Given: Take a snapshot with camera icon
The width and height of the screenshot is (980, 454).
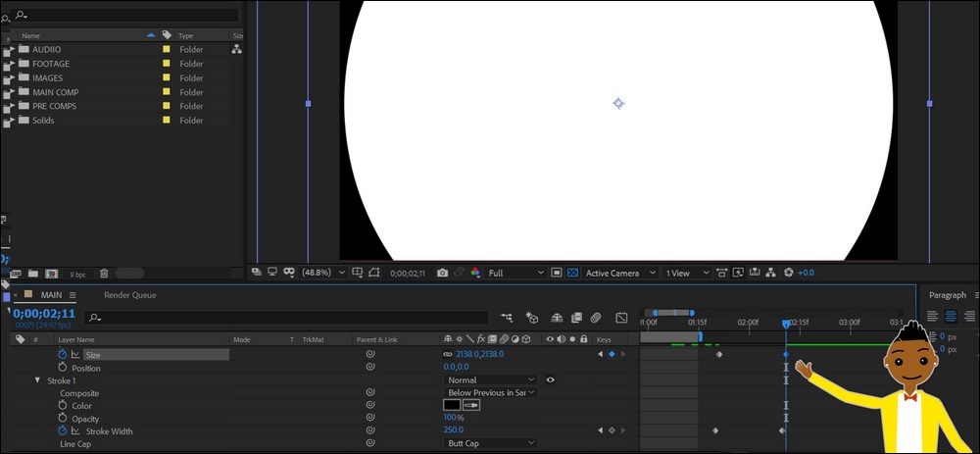Looking at the screenshot, I should point(443,273).
